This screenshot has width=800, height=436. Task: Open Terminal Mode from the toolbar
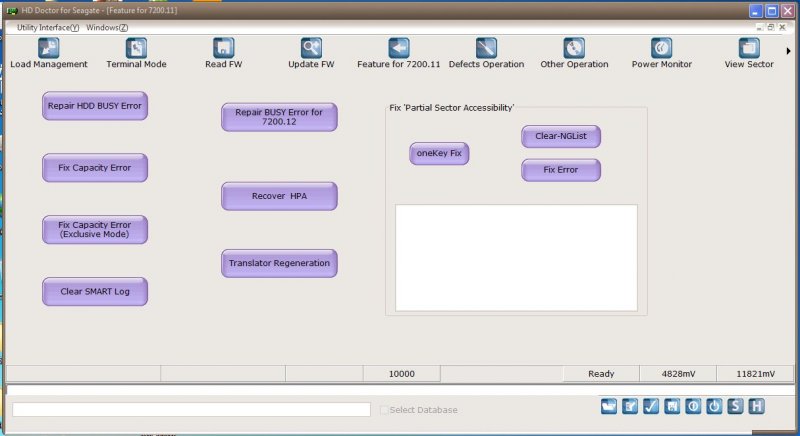pos(136,53)
